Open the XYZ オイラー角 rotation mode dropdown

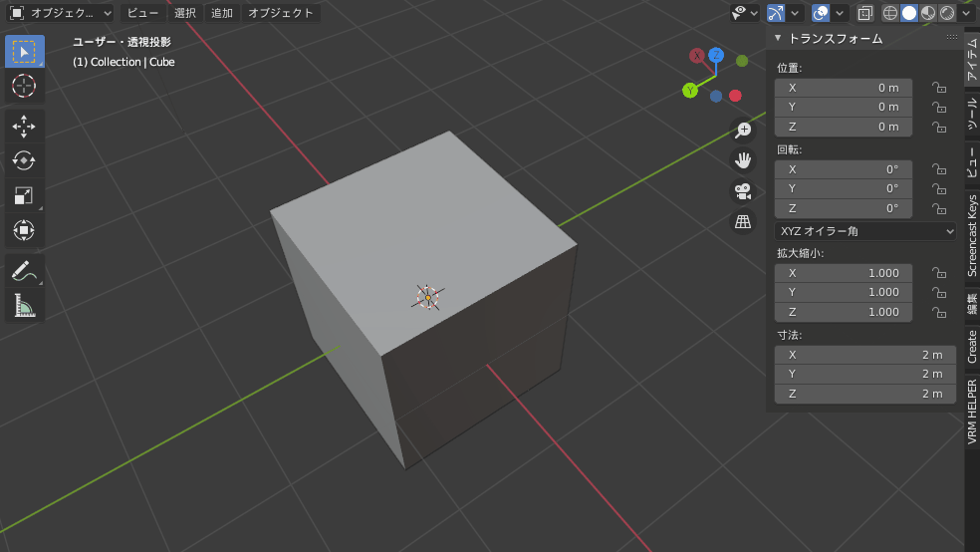(x=865, y=231)
